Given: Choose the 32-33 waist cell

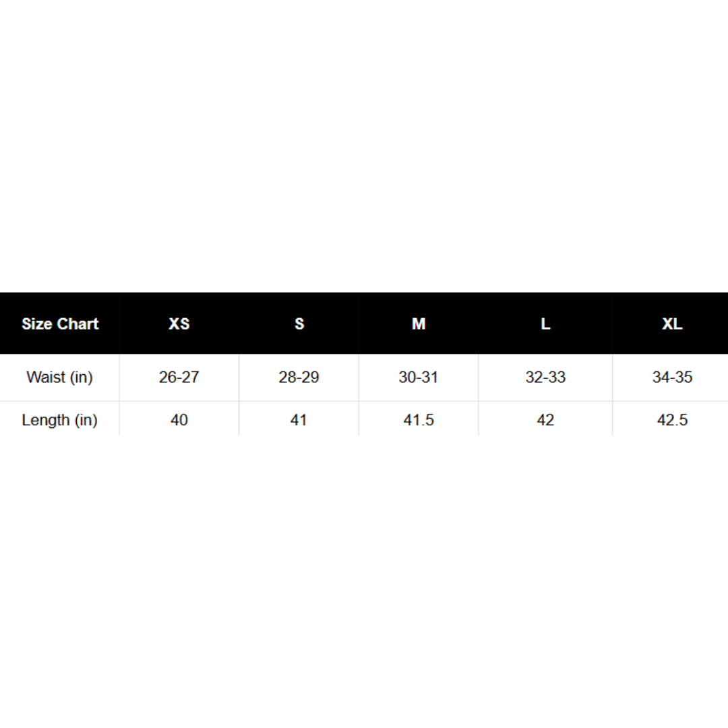Looking at the screenshot, I should (545, 377).
